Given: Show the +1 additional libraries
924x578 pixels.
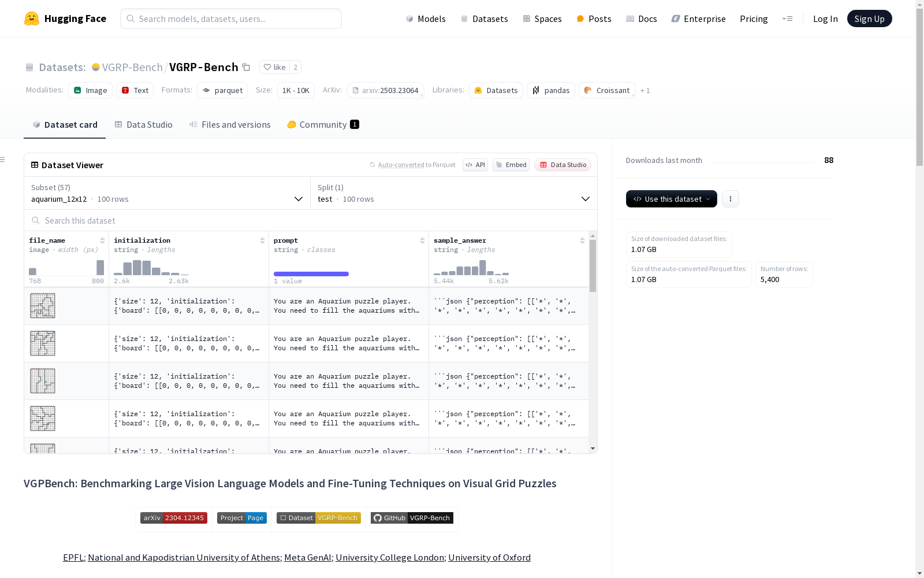Looking at the screenshot, I should coord(645,90).
